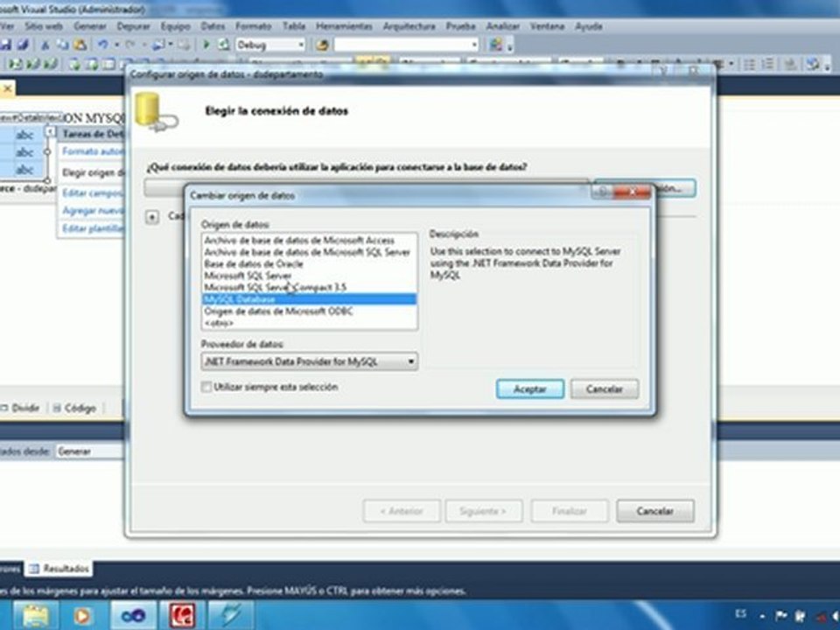Click the Visual Studio taskbar icon
This screenshot has width=840, height=630.
click(x=133, y=615)
